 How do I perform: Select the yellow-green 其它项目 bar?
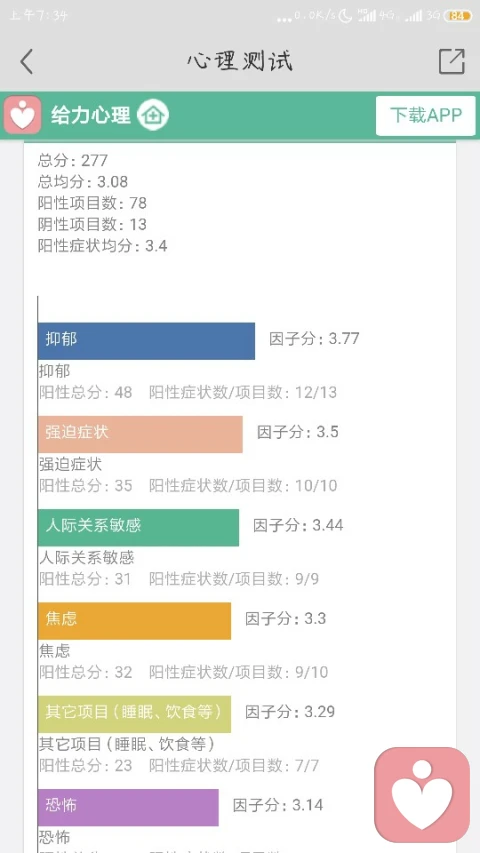[x=134, y=714]
